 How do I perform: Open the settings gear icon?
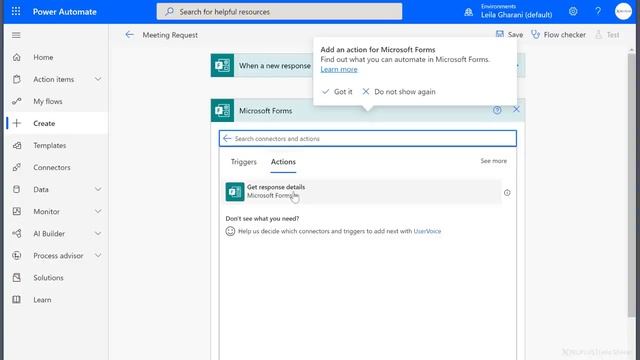573,11
